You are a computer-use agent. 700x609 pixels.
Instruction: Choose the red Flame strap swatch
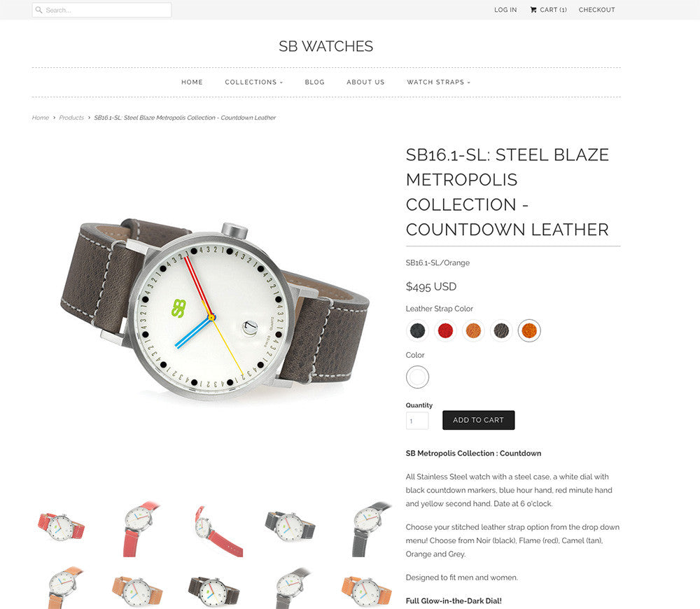(445, 331)
